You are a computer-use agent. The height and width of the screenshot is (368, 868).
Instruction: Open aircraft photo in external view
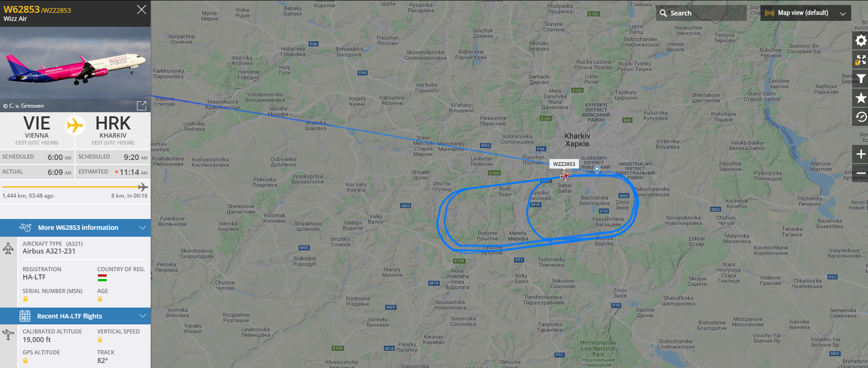(x=142, y=106)
